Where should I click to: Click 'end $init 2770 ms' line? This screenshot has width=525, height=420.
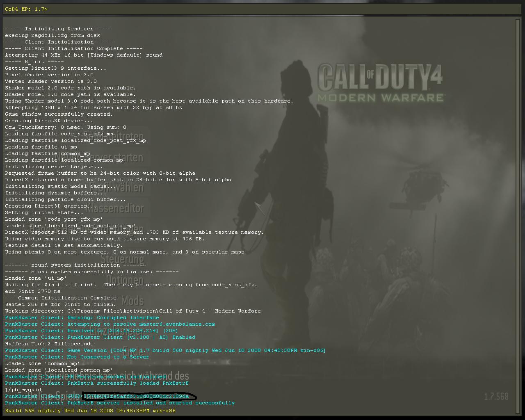tap(33, 291)
